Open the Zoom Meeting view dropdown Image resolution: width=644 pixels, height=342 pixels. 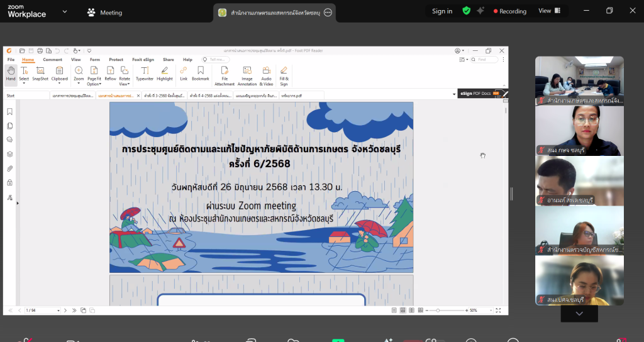pos(548,11)
